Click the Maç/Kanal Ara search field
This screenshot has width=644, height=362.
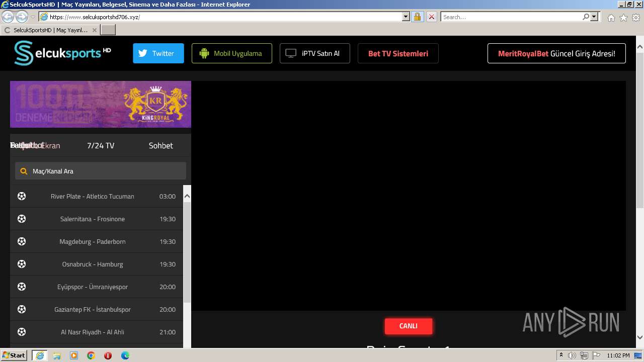(x=101, y=171)
